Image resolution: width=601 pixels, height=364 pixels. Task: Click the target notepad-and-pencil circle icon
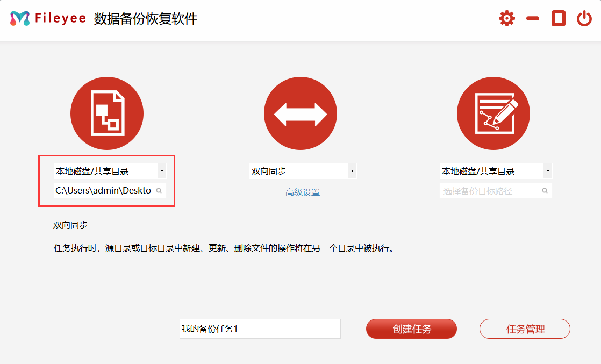click(493, 113)
